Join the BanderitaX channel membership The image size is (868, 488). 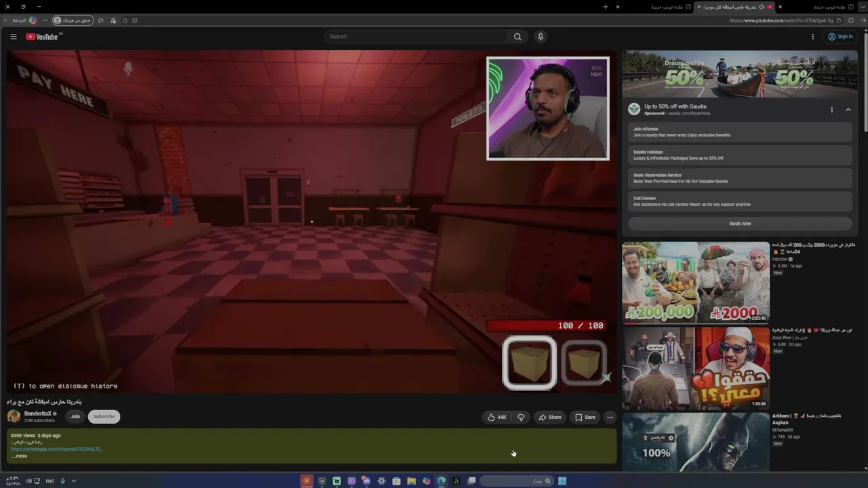(75, 416)
